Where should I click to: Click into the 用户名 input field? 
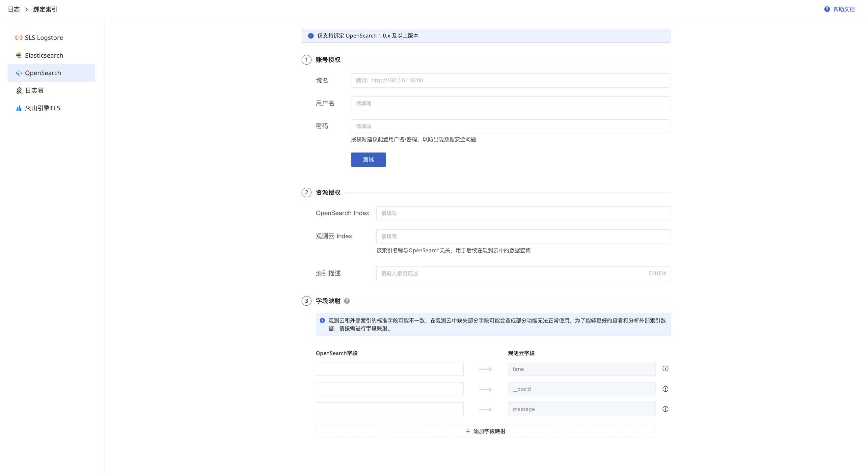point(510,103)
